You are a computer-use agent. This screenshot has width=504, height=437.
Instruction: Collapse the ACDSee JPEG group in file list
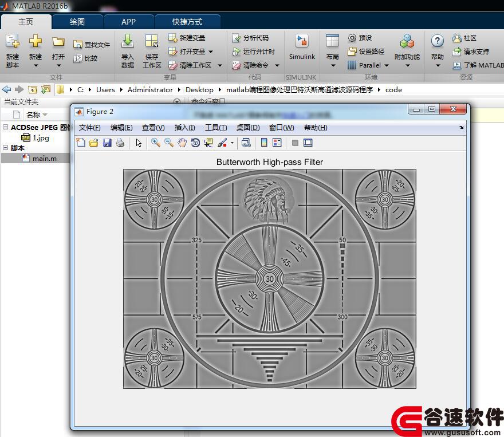click(5, 127)
